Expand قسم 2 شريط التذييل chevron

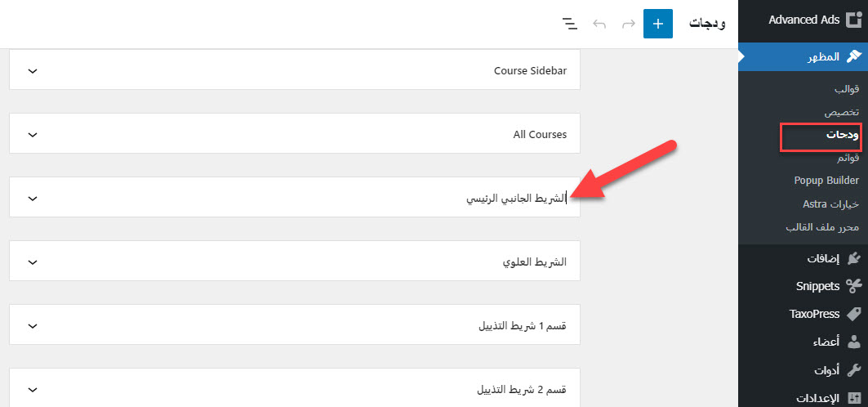click(33, 389)
